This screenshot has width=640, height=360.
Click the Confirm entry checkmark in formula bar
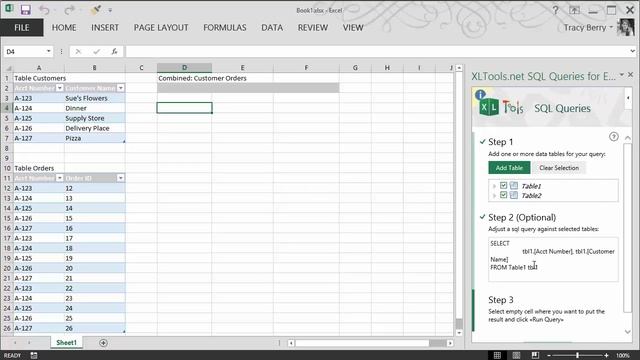pyautogui.click(x=96, y=51)
